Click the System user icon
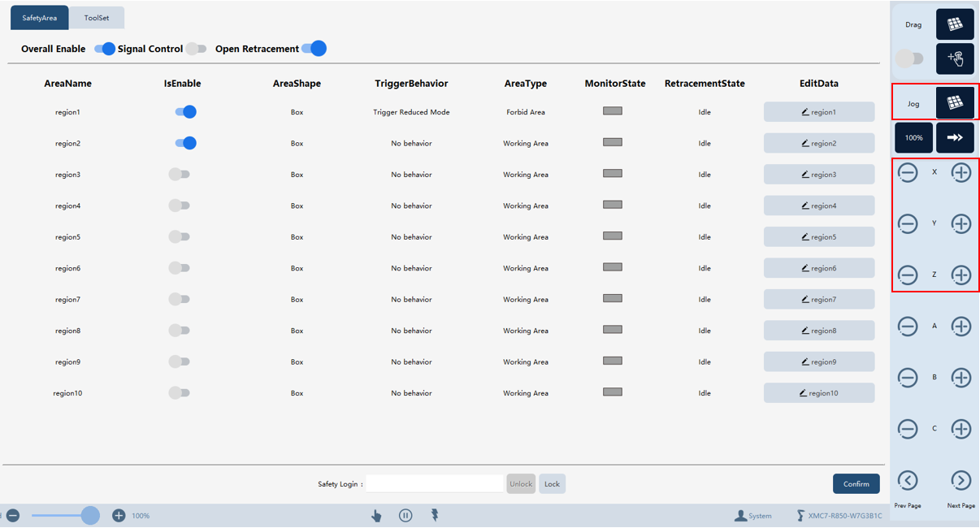980x528 pixels. coord(740,515)
